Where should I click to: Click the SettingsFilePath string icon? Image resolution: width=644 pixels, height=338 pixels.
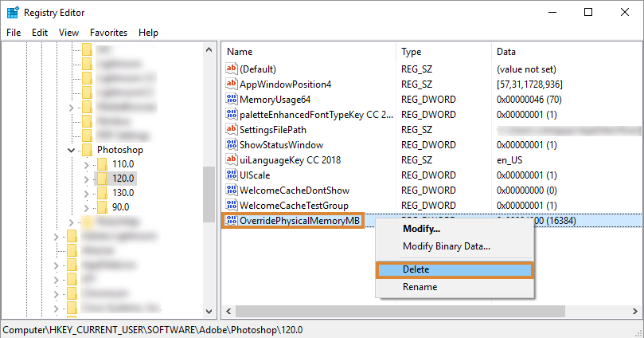pyautogui.click(x=232, y=130)
